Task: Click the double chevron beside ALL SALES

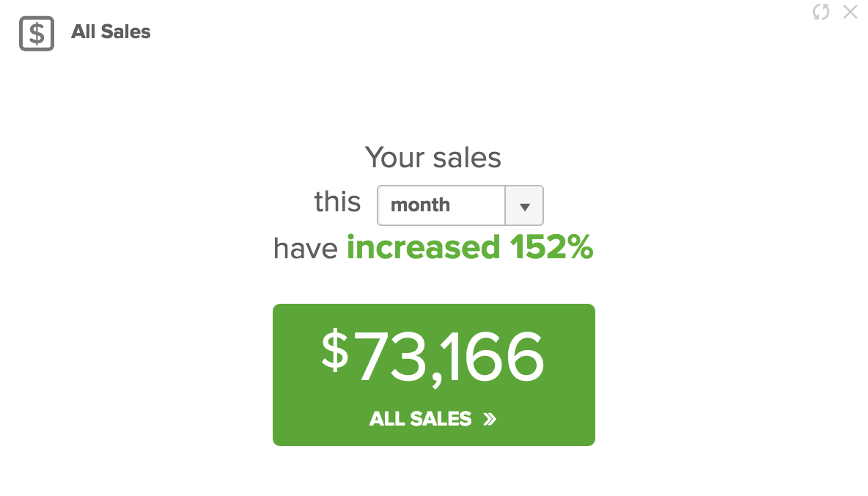Action: coord(490,419)
